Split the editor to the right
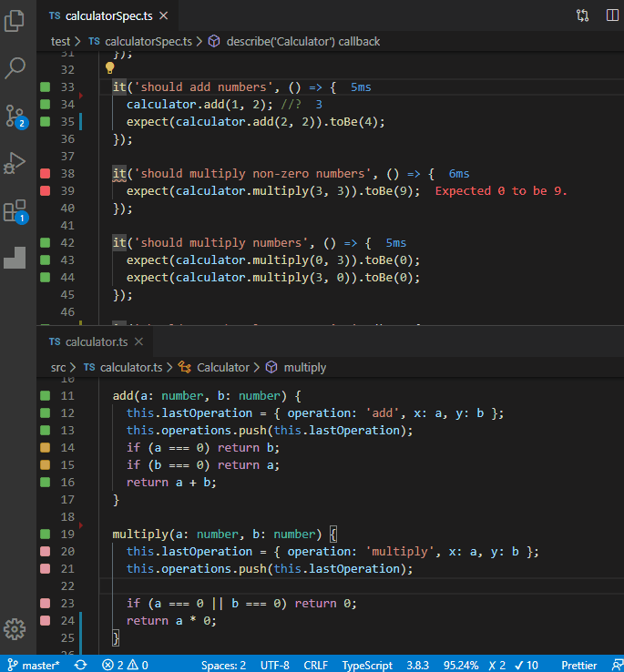Screen dimensions: 624x672 pyautogui.click(x=611, y=15)
